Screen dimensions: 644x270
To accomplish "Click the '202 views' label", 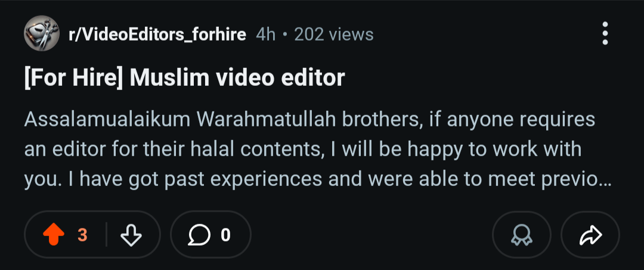I will point(334,35).
